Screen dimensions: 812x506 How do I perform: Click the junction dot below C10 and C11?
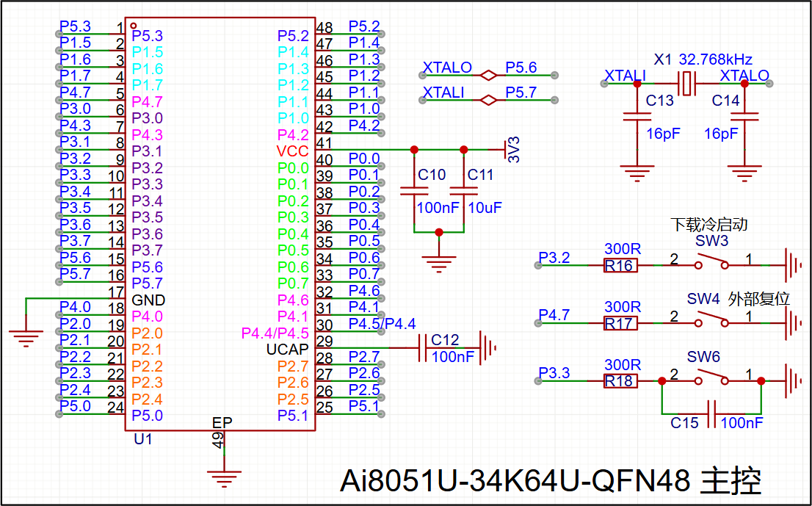point(438,233)
